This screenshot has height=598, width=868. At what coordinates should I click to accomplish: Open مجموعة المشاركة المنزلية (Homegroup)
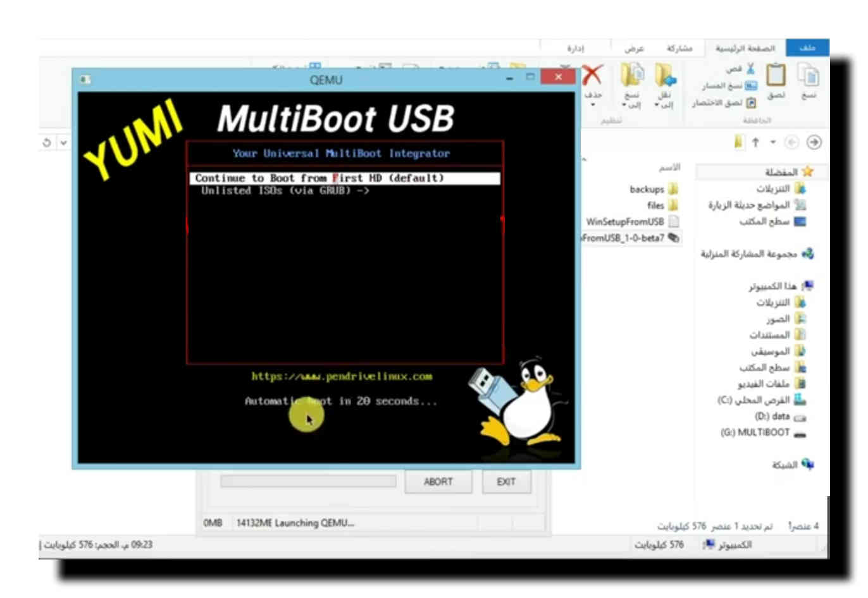point(757,253)
